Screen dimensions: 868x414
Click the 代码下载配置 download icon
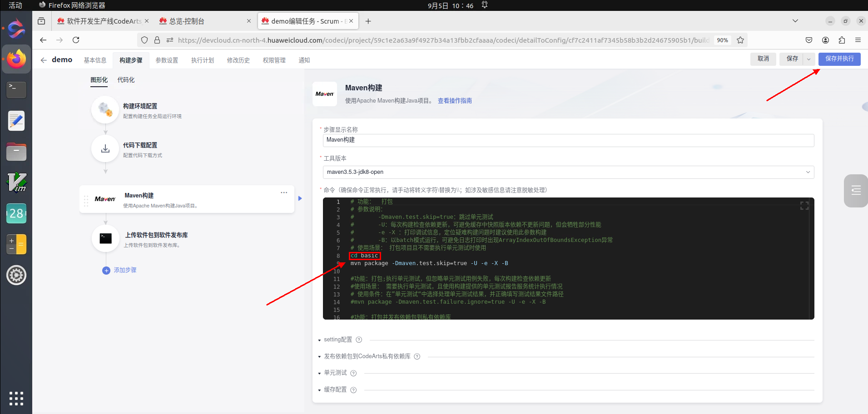(x=105, y=148)
